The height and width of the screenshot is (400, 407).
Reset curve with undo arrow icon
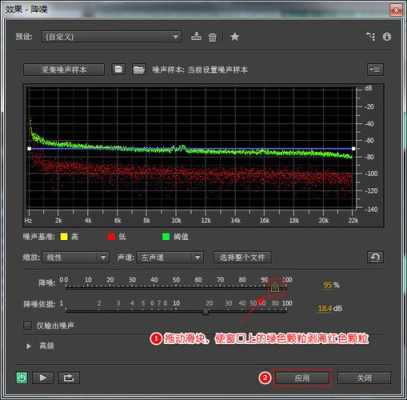click(x=375, y=257)
